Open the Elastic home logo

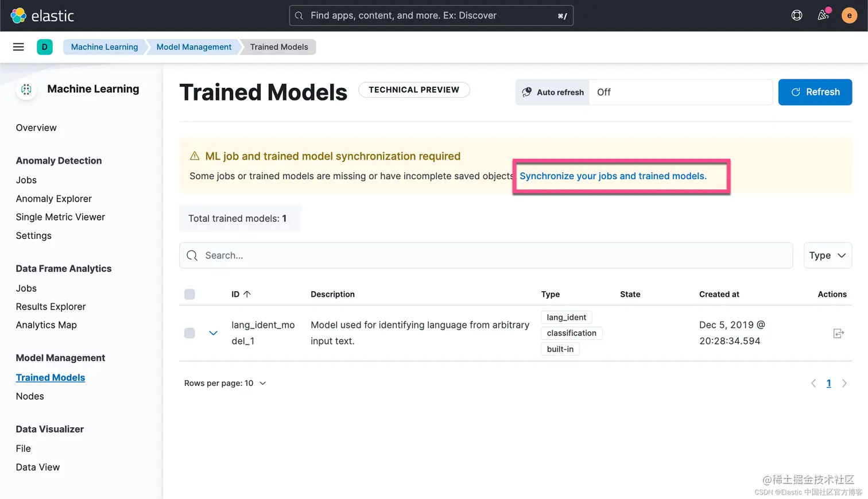click(42, 16)
